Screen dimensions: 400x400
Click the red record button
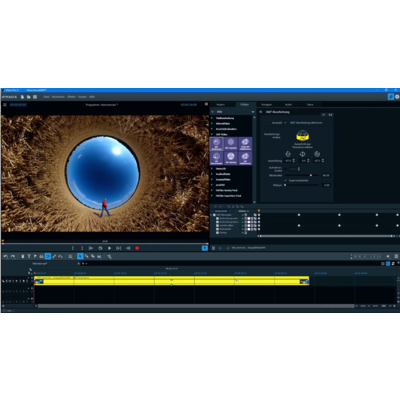pos(137,248)
